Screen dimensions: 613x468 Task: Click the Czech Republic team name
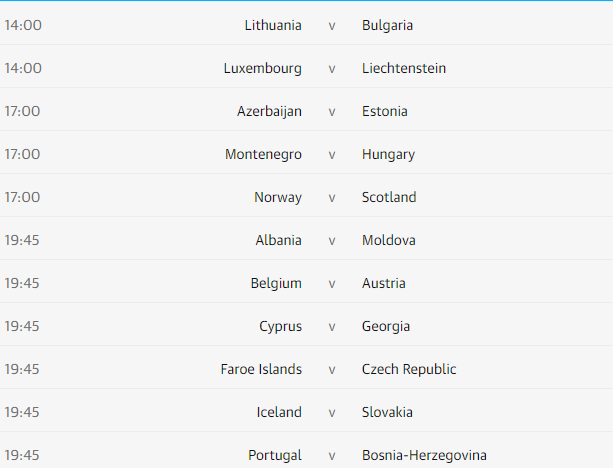[409, 369]
